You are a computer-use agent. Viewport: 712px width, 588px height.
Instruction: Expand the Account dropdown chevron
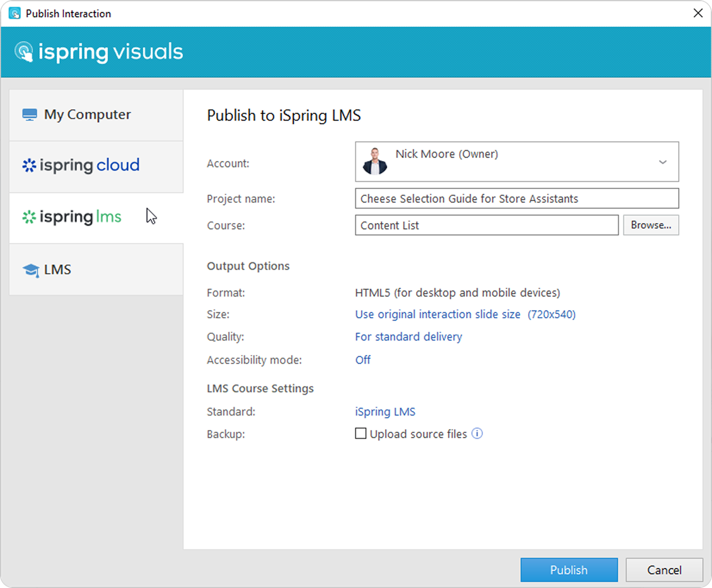pyautogui.click(x=663, y=162)
